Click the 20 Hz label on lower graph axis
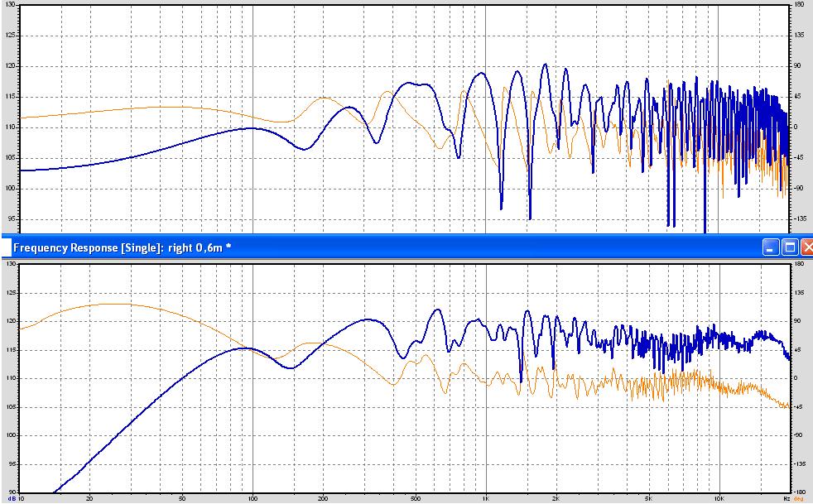This screenshot has width=813, height=504. coord(89,499)
